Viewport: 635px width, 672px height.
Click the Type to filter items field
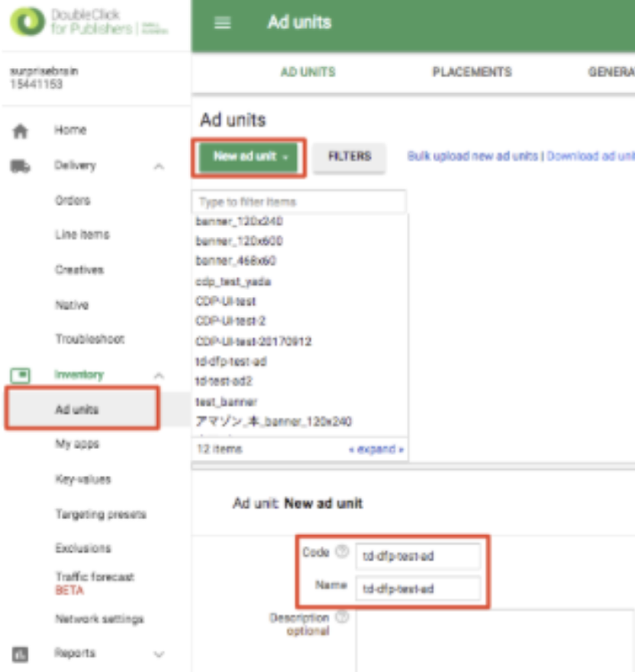tap(299, 202)
